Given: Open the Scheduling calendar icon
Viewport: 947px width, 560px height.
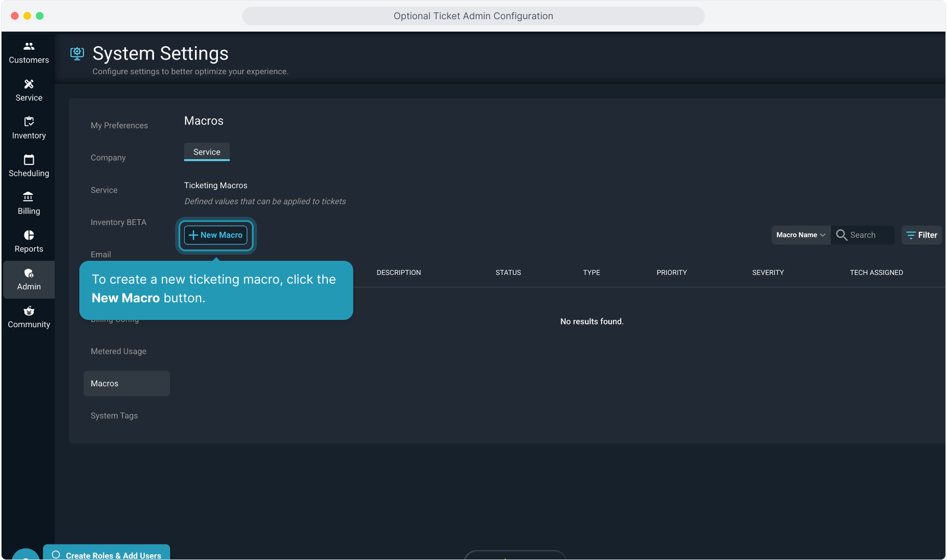Looking at the screenshot, I should click(29, 160).
